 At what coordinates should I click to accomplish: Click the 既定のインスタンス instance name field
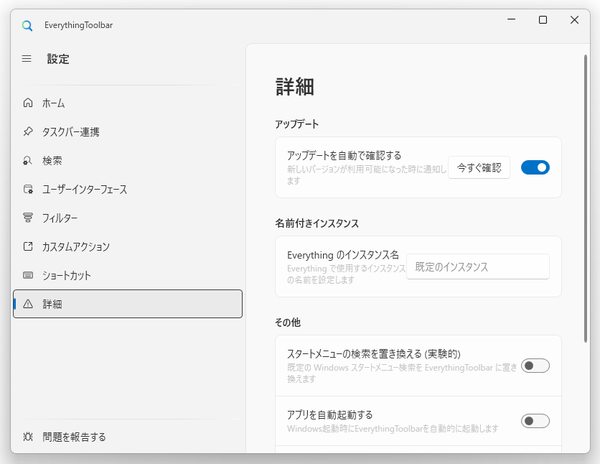(x=478, y=267)
